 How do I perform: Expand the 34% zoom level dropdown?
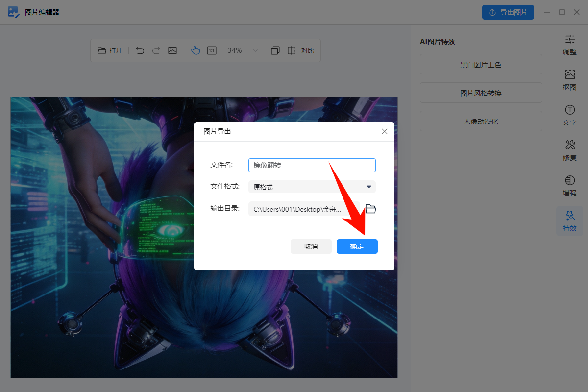click(255, 50)
